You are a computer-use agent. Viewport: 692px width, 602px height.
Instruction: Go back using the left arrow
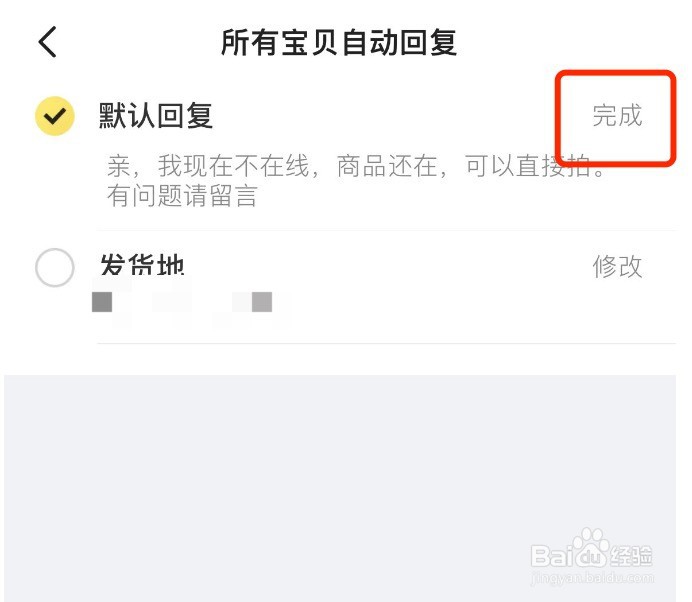47,42
